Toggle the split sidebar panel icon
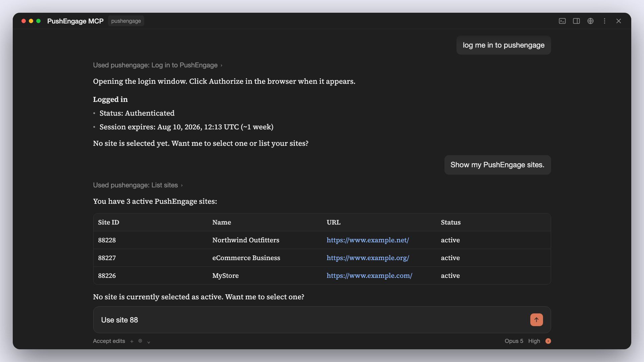 coord(576,21)
